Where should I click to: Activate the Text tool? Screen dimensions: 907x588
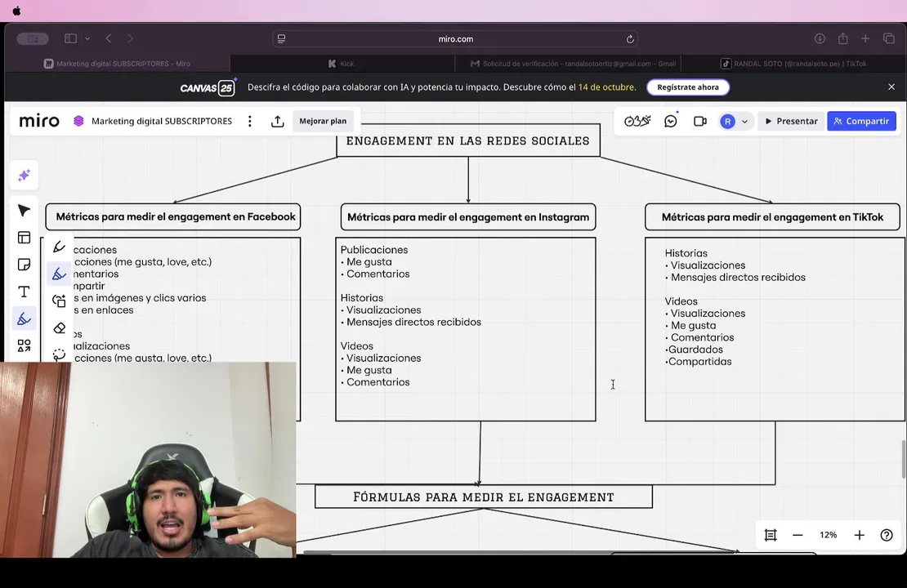click(x=24, y=292)
